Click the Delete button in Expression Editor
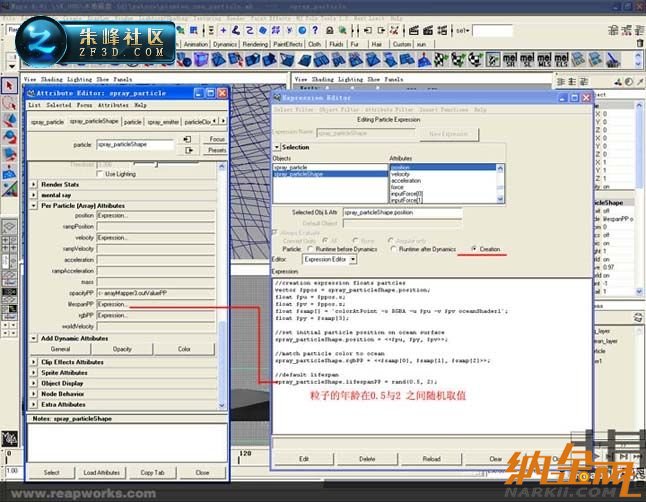 367,459
